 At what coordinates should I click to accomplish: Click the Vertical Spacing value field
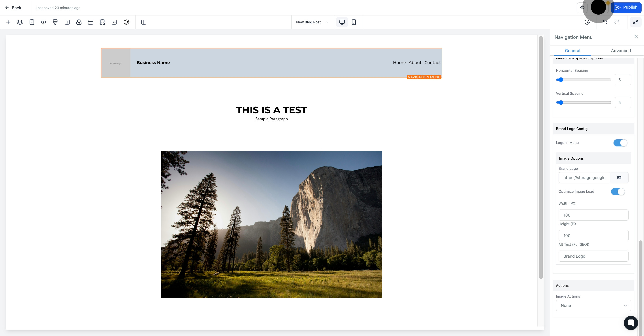pos(623,102)
